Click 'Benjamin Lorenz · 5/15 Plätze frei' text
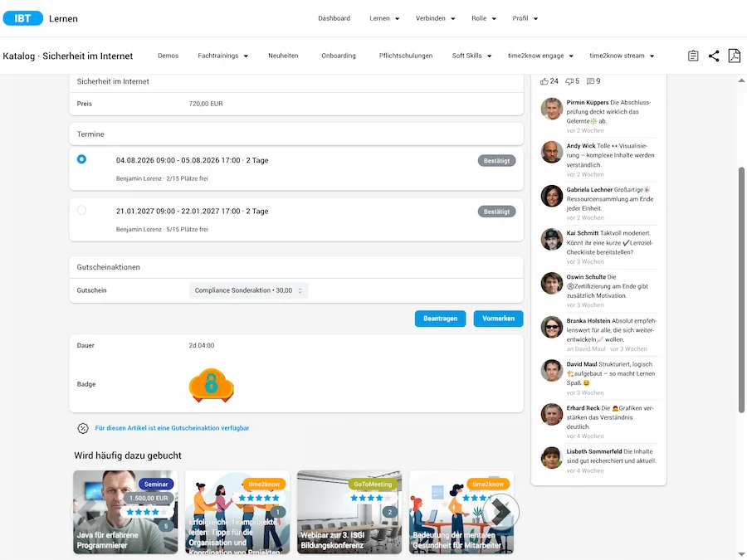This screenshot has height=560, width=747. click(x=162, y=230)
